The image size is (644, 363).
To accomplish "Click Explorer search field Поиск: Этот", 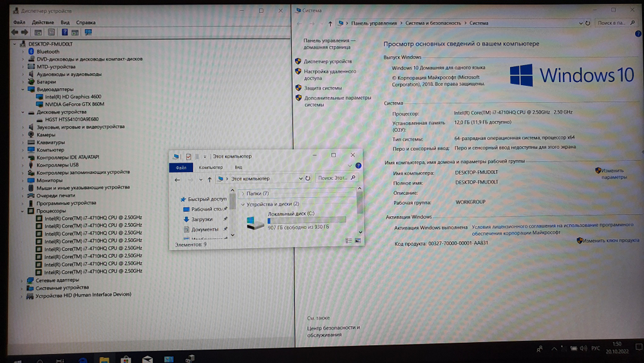I will [336, 178].
